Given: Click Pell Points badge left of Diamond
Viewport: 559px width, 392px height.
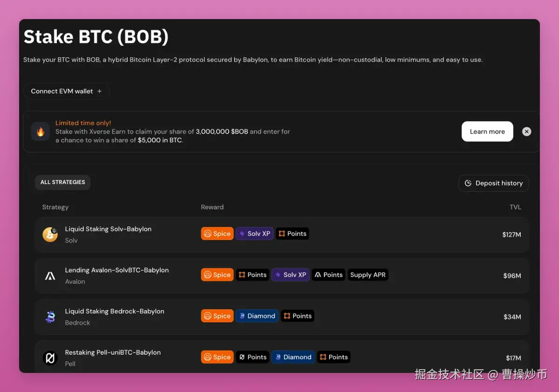Looking at the screenshot, I should click(x=252, y=357).
